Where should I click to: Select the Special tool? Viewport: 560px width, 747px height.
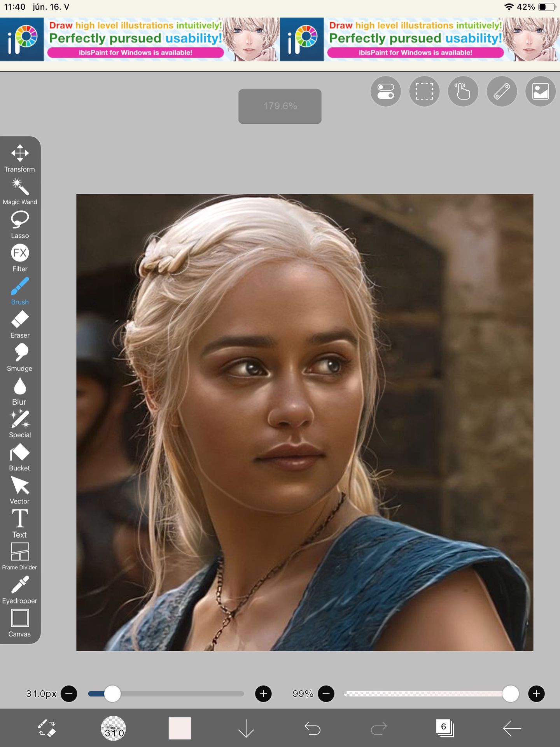click(x=20, y=424)
